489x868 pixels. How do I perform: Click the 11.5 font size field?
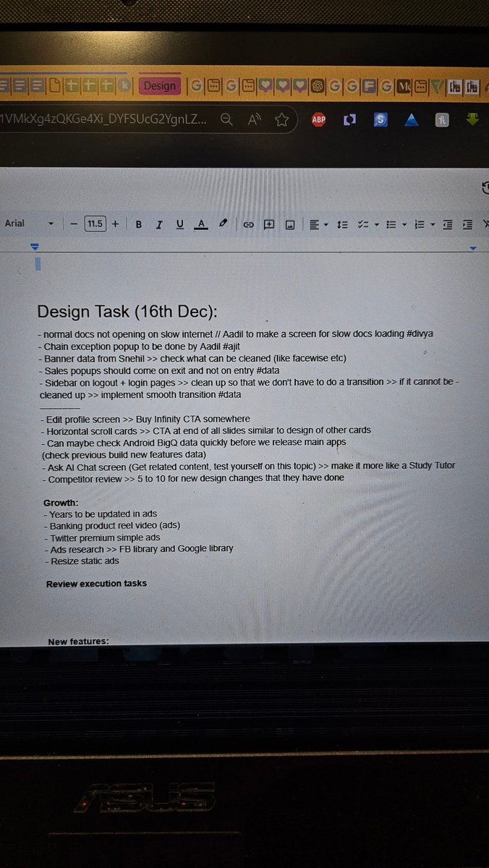pyautogui.click(x=95, y=224)
